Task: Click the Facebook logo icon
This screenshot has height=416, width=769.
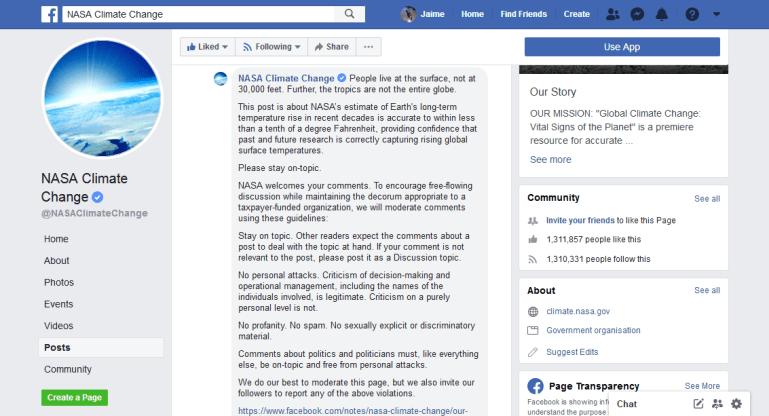Action: [50, 14]
